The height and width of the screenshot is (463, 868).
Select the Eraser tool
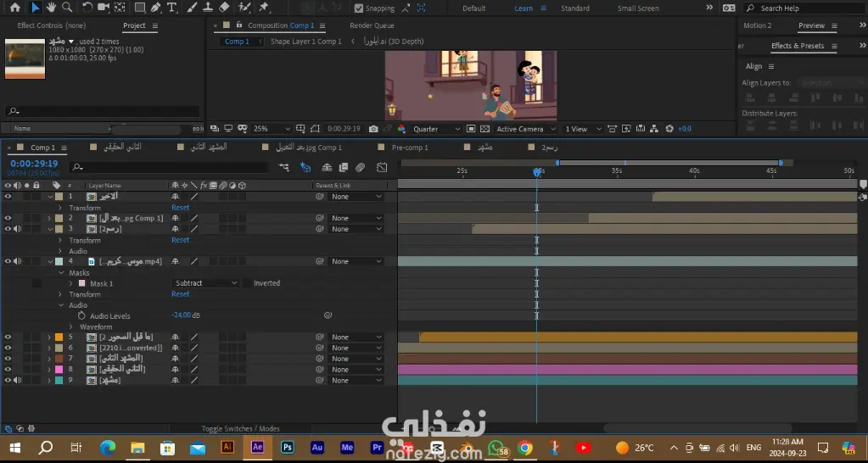point(224,7)
